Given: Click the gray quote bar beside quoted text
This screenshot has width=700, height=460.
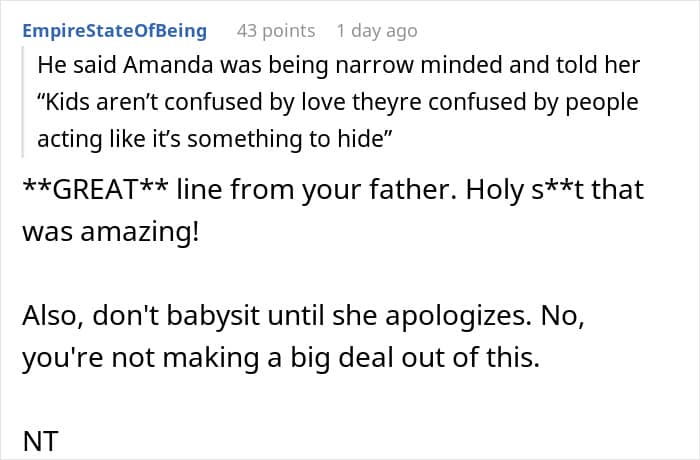Looking at the screenshot, I should (22, 102).
